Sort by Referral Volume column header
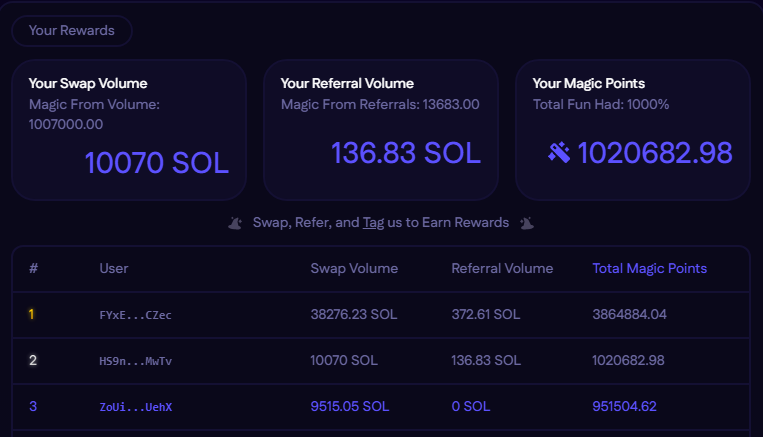Viewport: 763px width, 437px height. (x=502, y=268)
